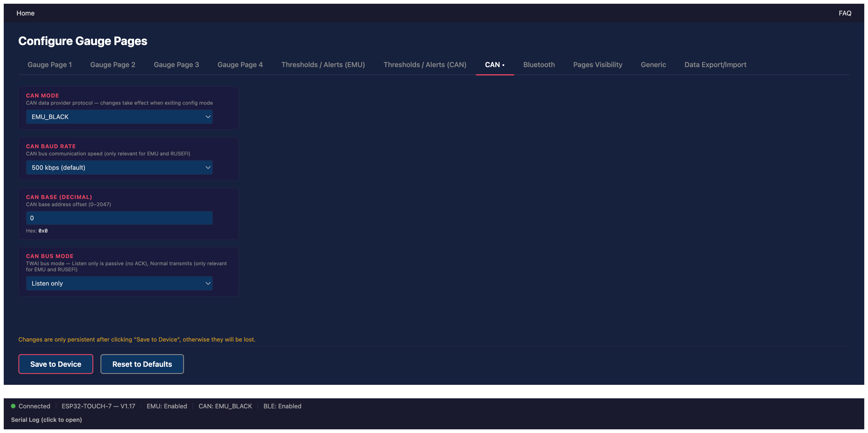Switch to Gauge Page 4 tab
The image size is (868, 433).
click(240, 65)
